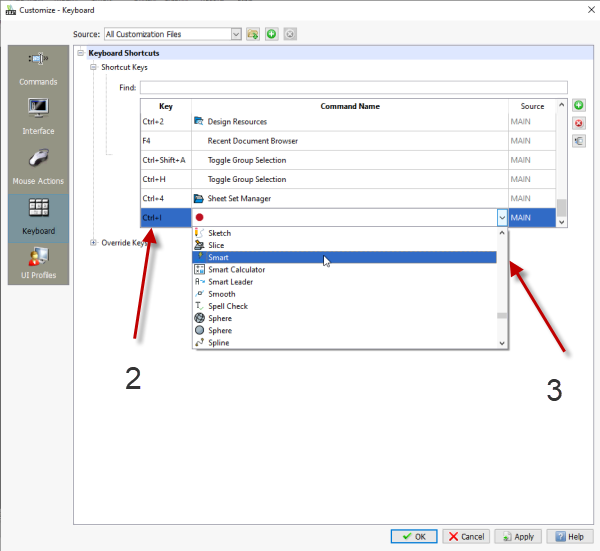The height and width of the screenshot is (551, 600).
Task: Click the command dropdown scrollbar thumb
Action: point(502,316)
